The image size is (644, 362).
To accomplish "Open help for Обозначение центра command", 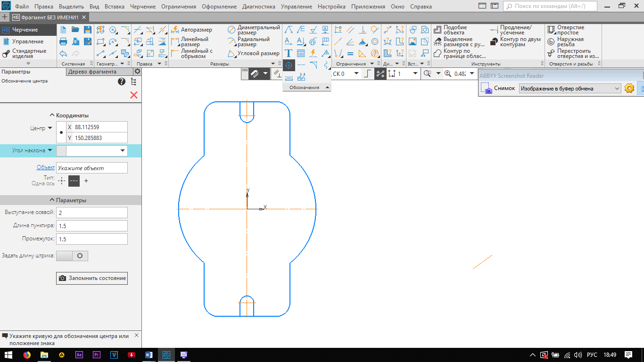I will (122, 82).
